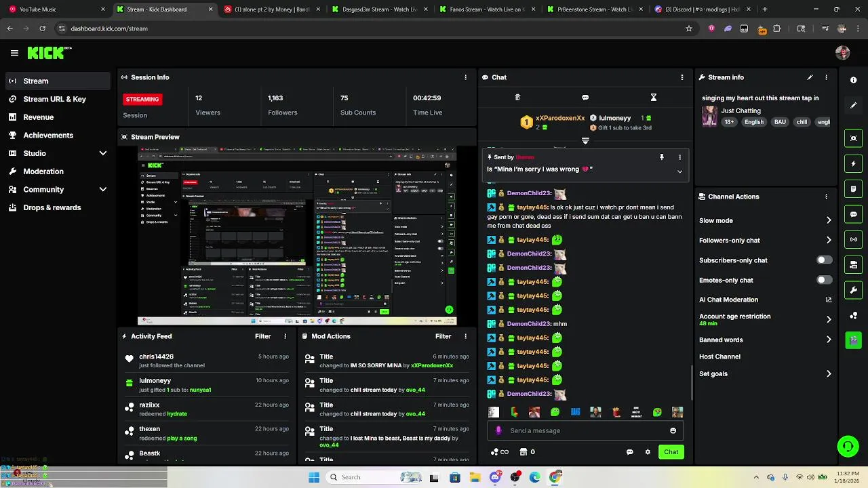Open the Channel Actions three-dot menu
The image size is (868, 488).
[826, 197]
